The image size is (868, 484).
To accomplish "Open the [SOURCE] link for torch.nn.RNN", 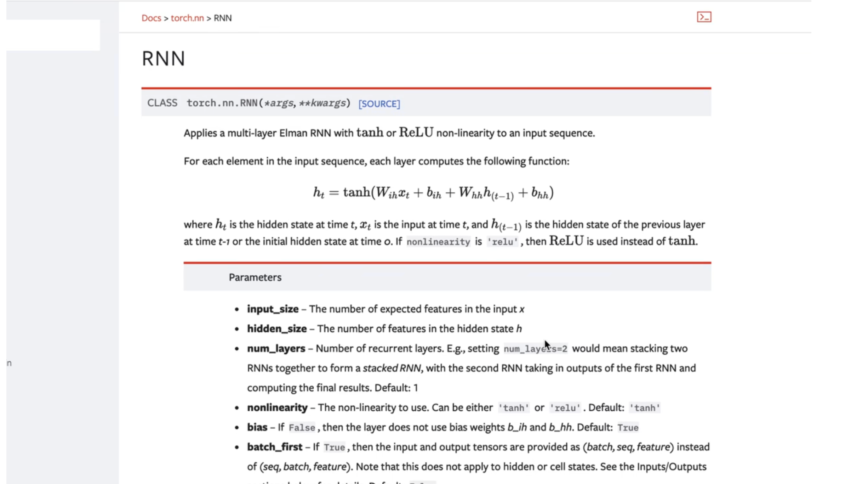I will coord(379,104).
